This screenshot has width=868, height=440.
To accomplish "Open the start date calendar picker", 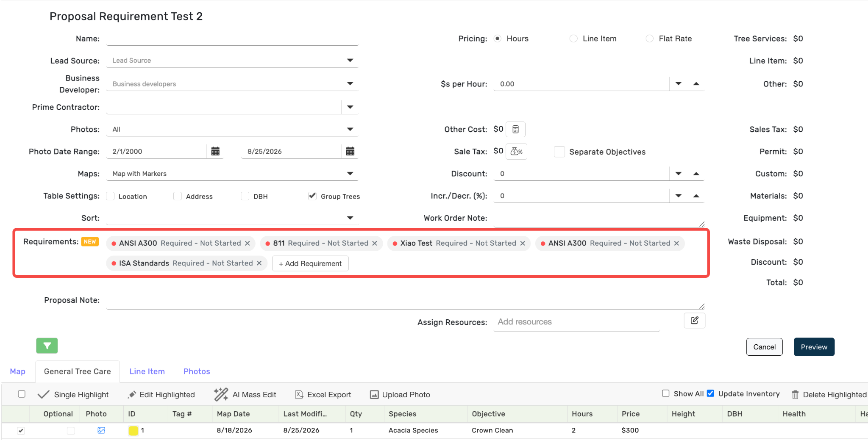I will (x=215, y=151).
